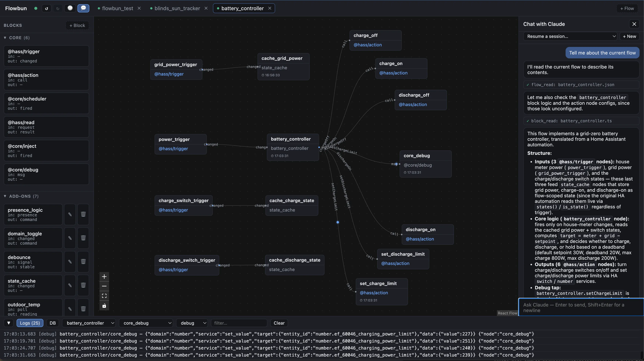Expand the block_read battery_controller.ts tool result

pyautogui.click(x=581, y=121)
